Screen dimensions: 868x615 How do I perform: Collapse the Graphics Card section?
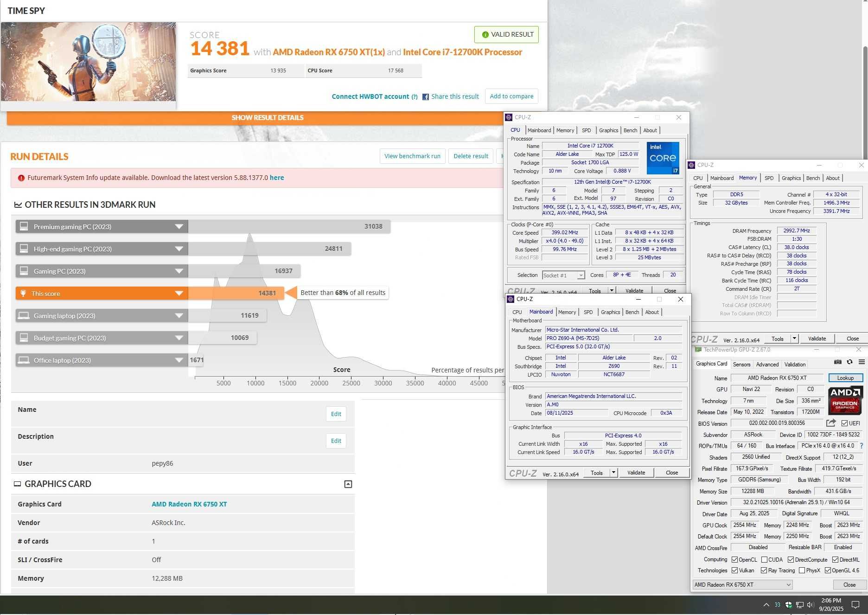348,484
